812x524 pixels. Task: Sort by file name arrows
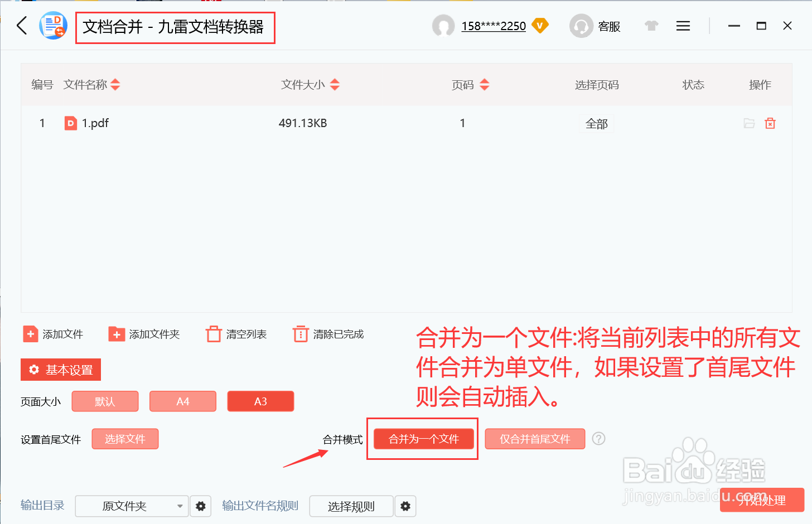click(x=115, y=85)
